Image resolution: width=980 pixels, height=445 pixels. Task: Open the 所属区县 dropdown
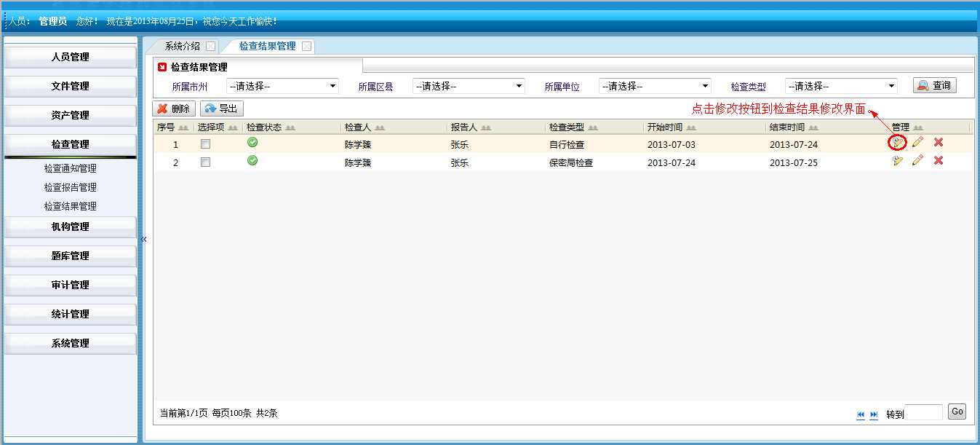(x=469, y=86)
